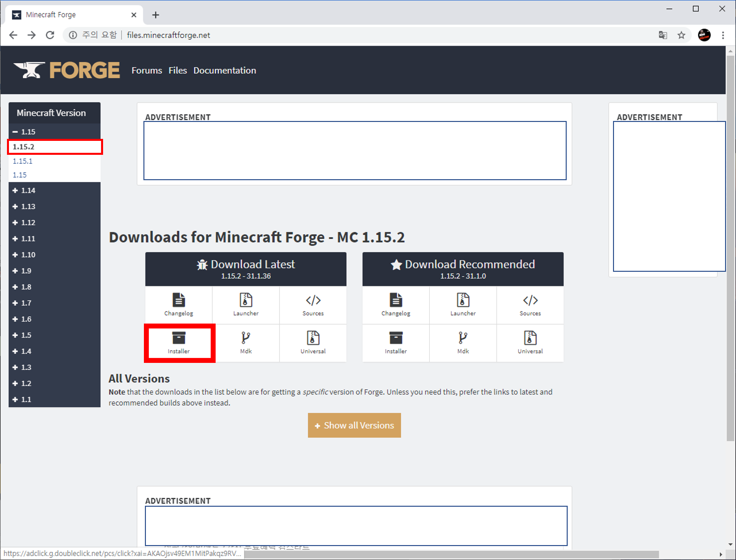Open the Chrome three-dot menu
This screenshot has width=736, height=560.
click(x=723, y=35)
